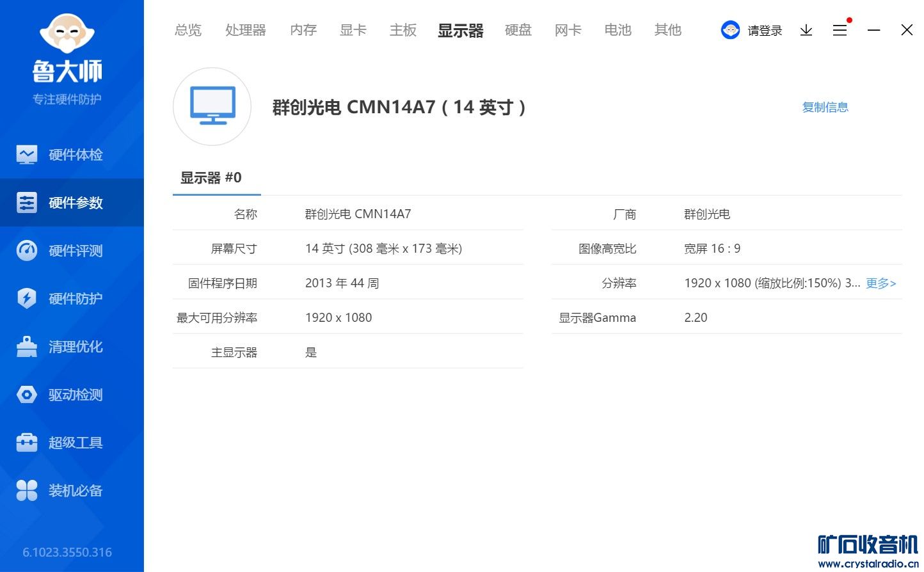
Task: Open 硬件体检 hardware checkup icon
Action: tap(27, 155)
